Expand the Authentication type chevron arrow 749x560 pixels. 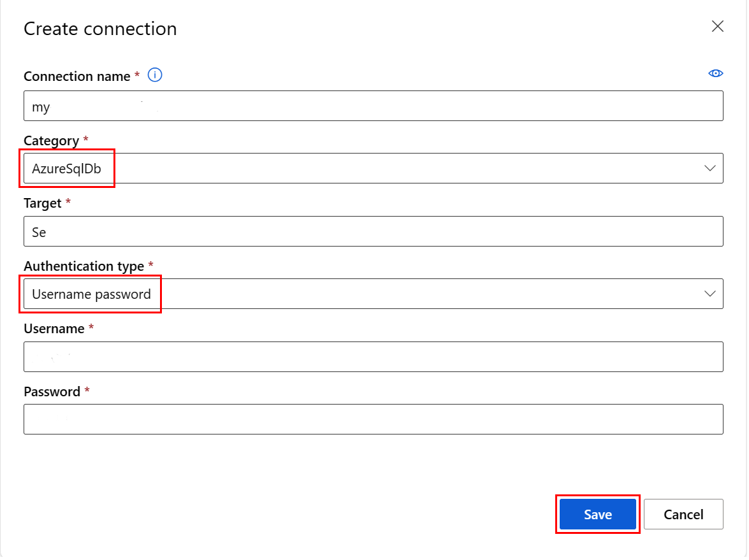click(709, 294)
